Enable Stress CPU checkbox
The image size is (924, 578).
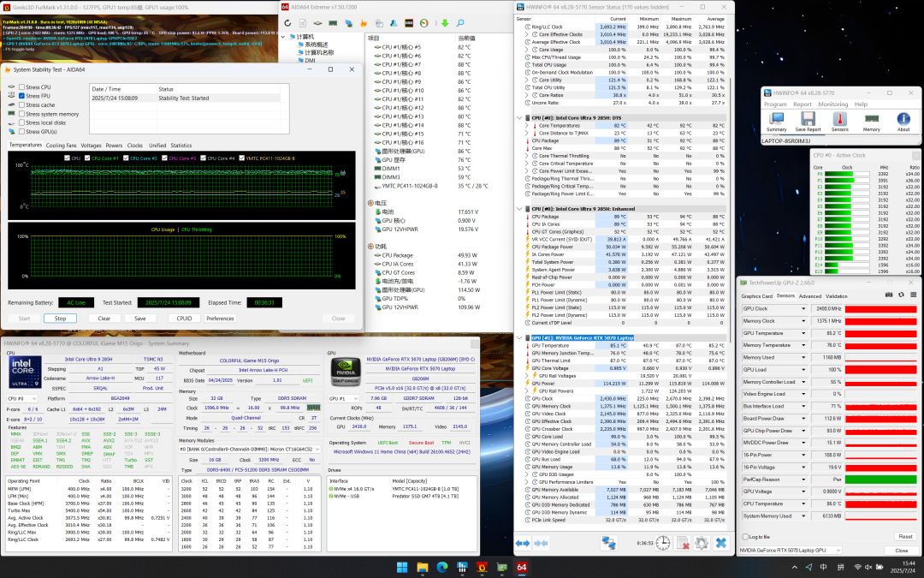tap(21, 86)
